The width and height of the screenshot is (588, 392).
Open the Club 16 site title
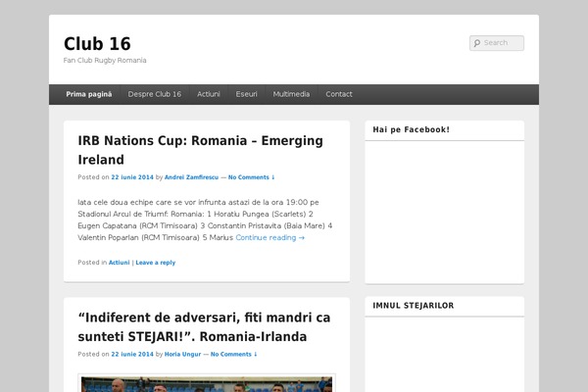[x=97, y=44]
